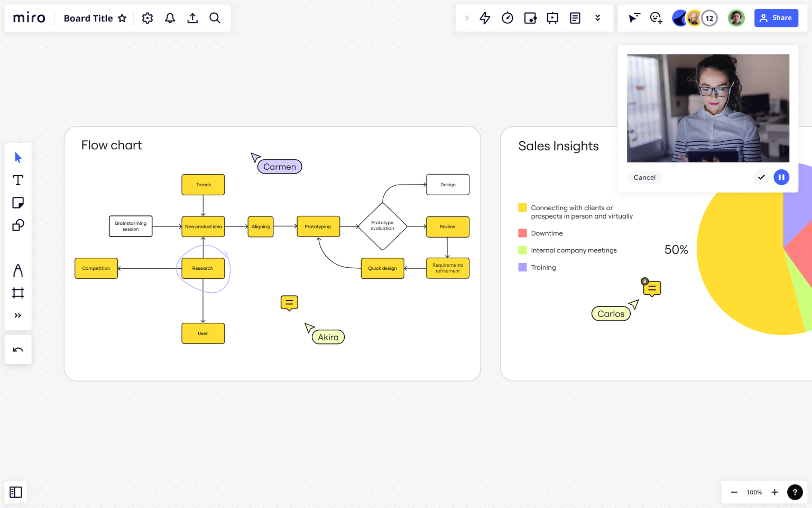Select the Sticky note tool

pyautogui.click(x=18, y=203)
